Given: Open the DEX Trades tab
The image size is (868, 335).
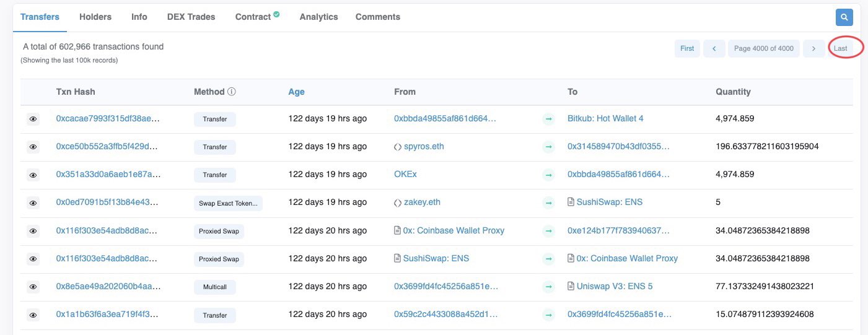Looking at the screenshot, I should [x=191, y=17].
